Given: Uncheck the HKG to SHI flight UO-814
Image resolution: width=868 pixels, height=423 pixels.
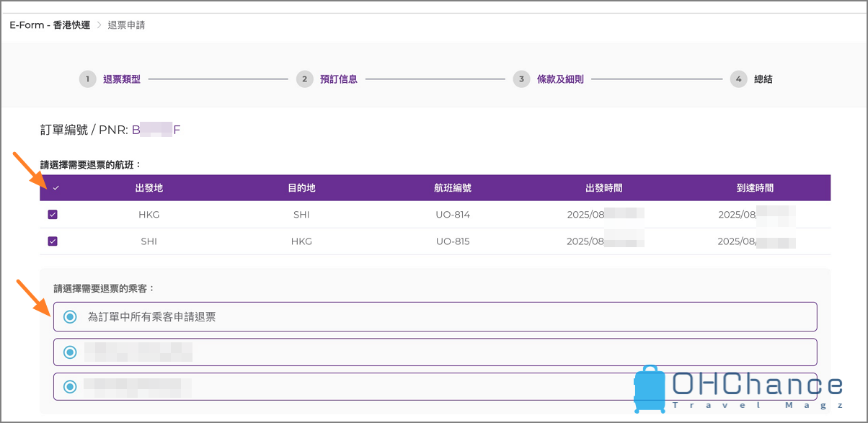Looking at the screenshot, I should point(53,215).
